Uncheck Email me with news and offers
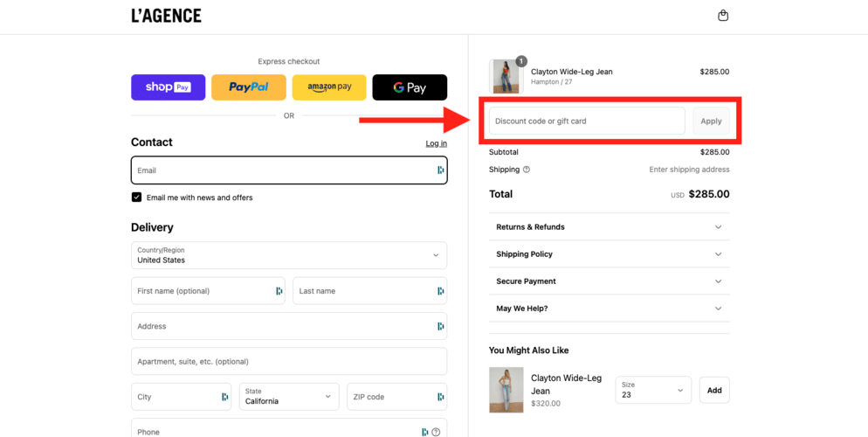Screen dimensions: 868x437 click(136, 198)
